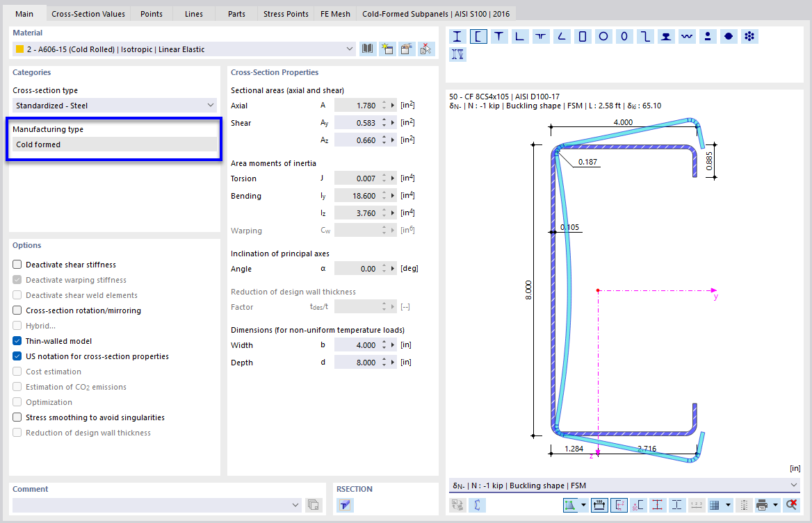Enable Stress smoothing to avoid singularities

point(17,417)
